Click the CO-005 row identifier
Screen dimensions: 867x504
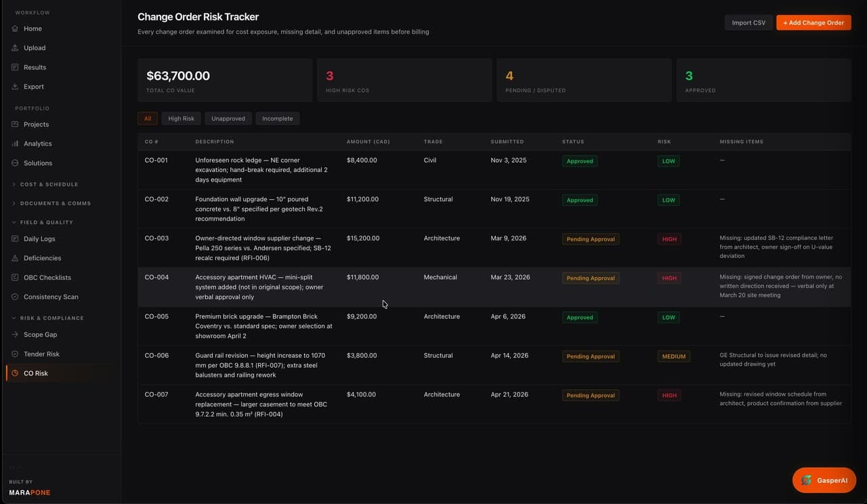coord(156,317)
